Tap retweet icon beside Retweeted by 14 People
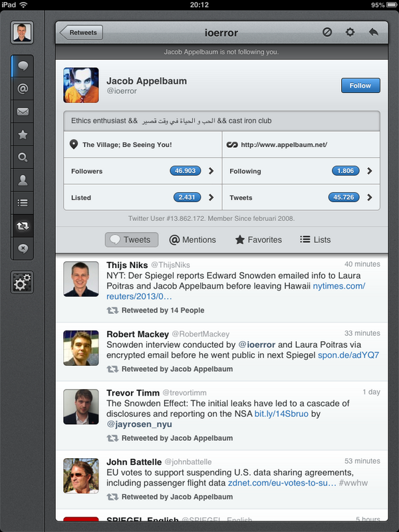 112,310
